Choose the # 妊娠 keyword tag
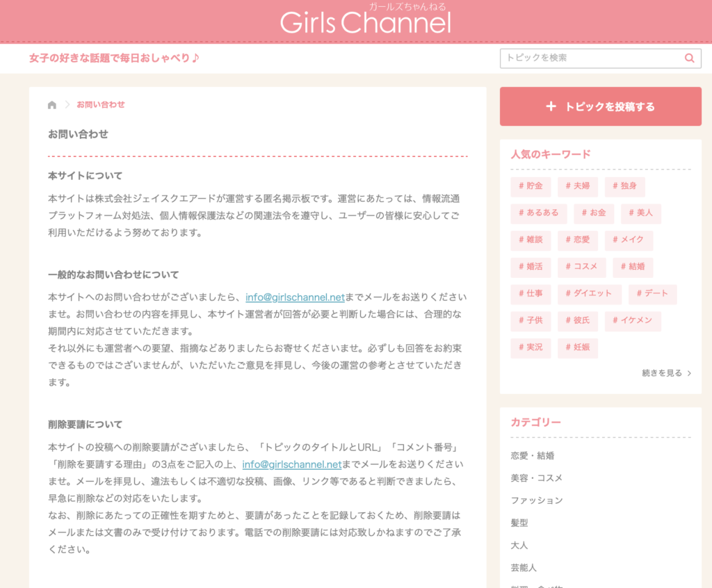The height and width of the screenshot is (588, 712). (577, 348)
